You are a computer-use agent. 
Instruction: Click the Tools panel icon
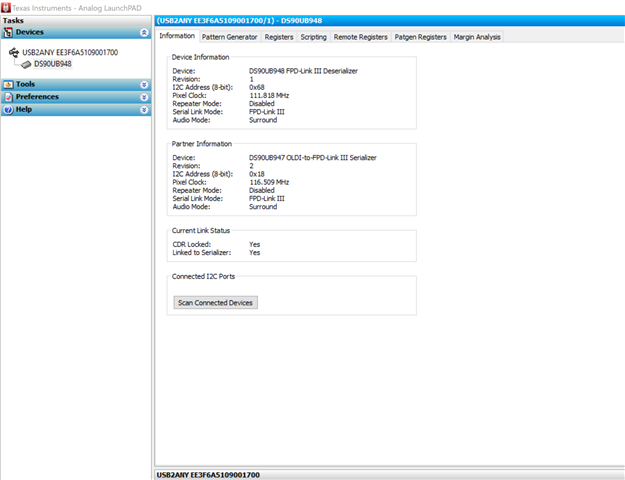8,85
